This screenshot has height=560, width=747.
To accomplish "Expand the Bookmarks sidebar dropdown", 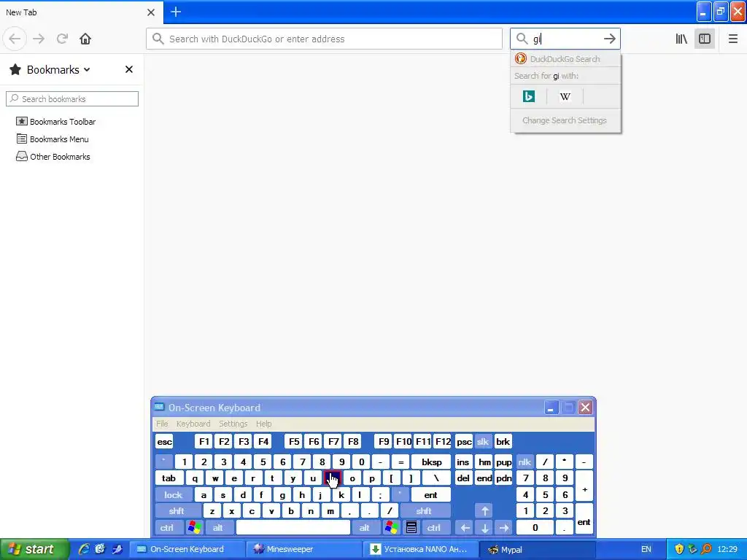I will click(x=87, y=69).
